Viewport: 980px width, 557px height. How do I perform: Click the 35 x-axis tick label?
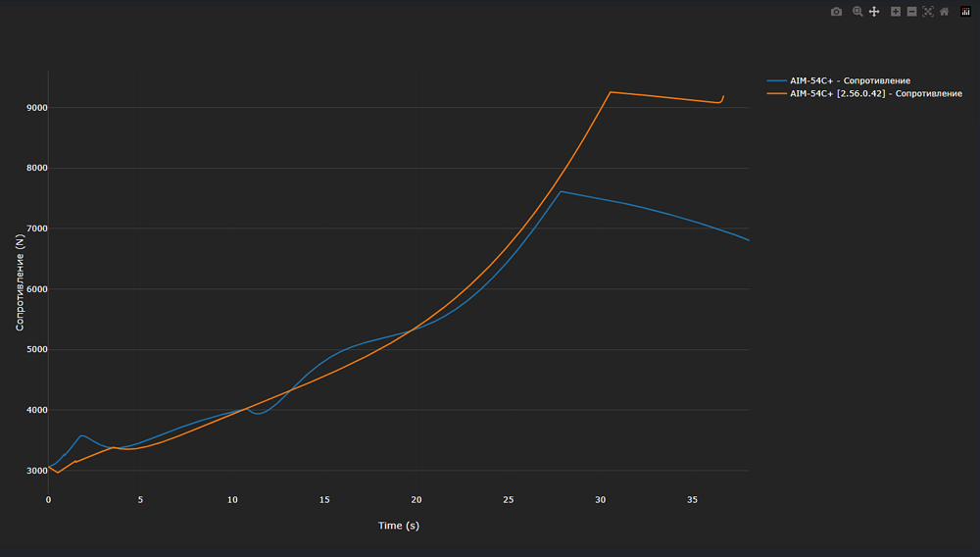coord(692,500)
